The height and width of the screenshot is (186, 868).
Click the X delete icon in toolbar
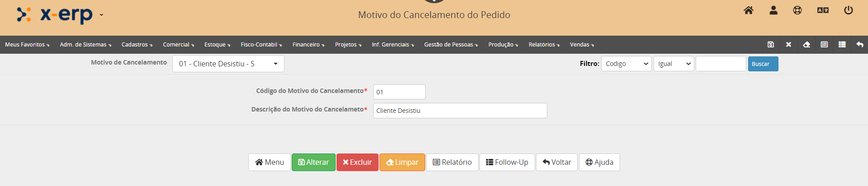pyautogui.click(x=788, y=45)
